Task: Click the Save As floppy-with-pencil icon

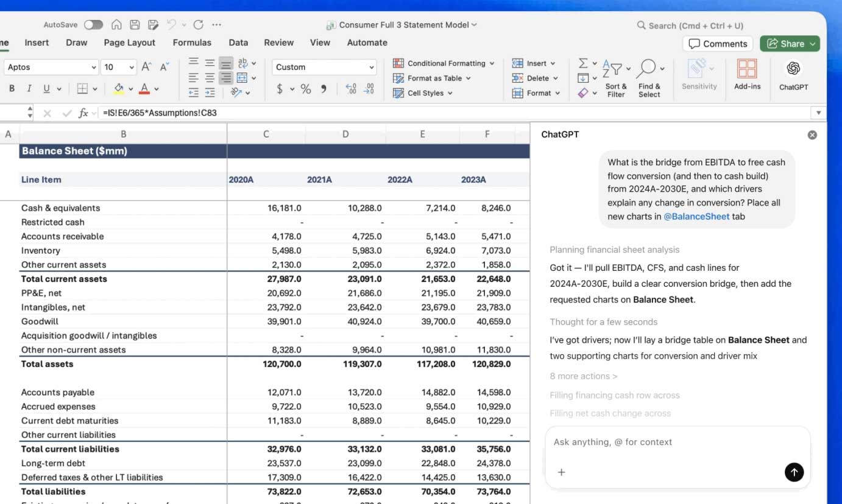Action: coord(153,25)
